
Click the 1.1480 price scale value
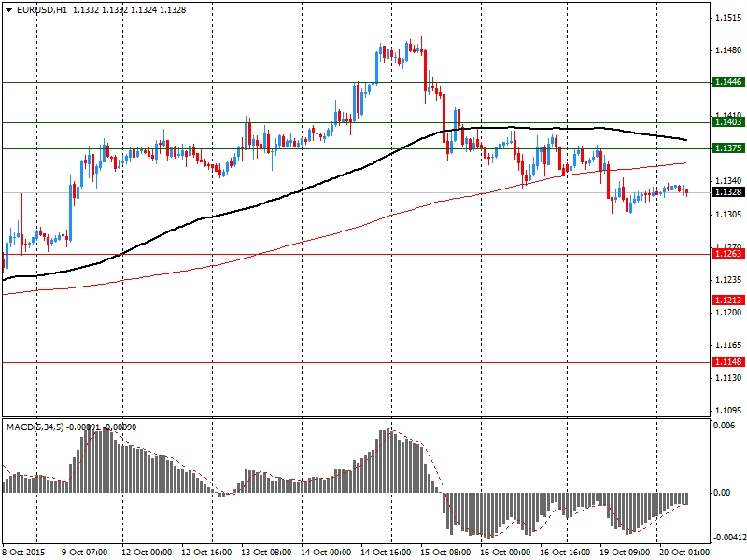coord(728,50)
